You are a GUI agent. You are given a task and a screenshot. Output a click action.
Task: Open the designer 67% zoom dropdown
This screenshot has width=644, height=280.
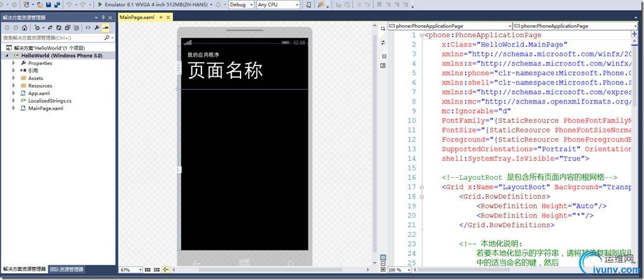140,270
